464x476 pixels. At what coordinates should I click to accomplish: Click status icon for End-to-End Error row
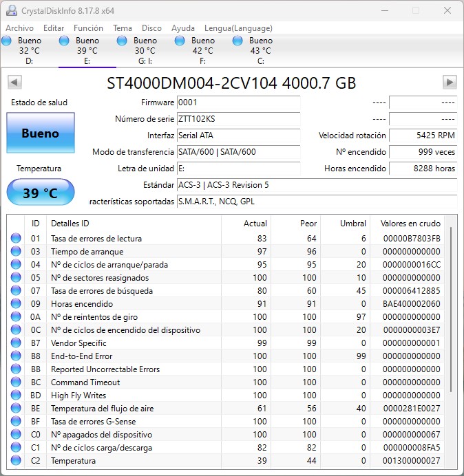pos(16,356)
